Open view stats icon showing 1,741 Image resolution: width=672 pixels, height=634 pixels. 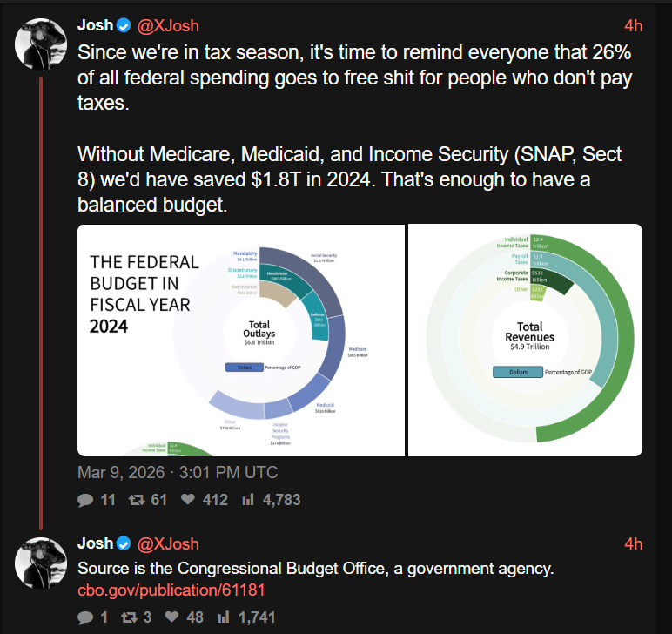(225, 617)
